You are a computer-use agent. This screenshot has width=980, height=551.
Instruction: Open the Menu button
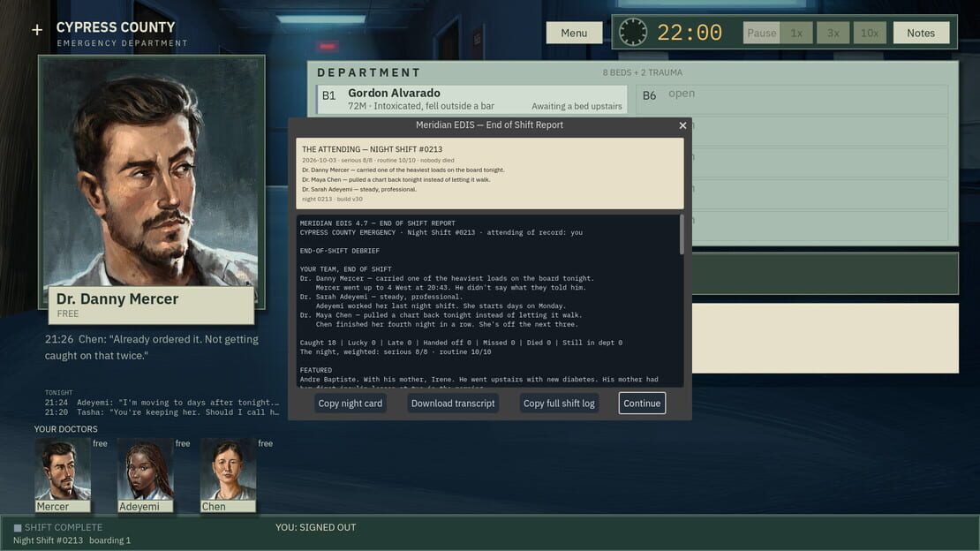coord(574,33)
